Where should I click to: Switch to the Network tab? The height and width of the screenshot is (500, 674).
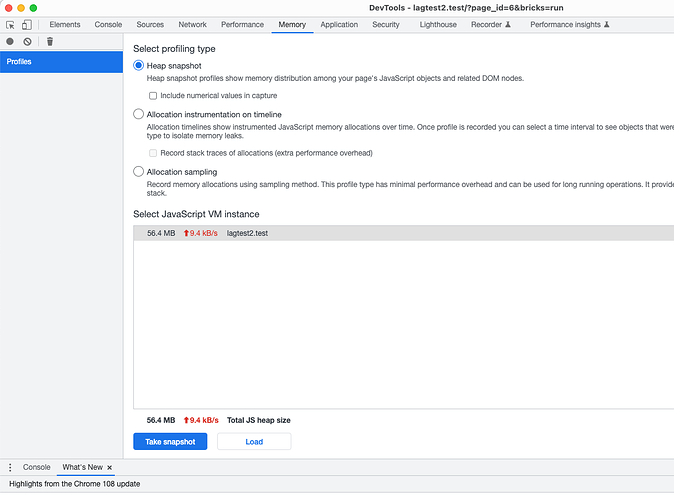pos(193,24)
